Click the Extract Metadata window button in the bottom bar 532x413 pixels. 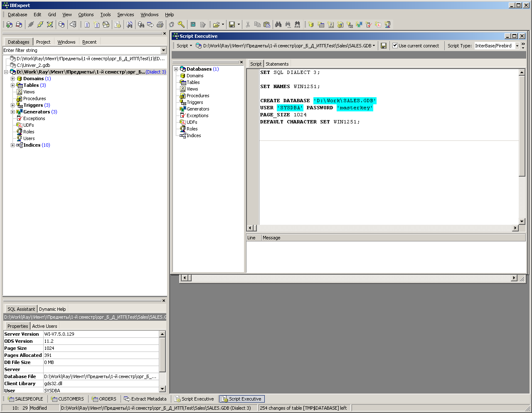[x=145, y=399]
